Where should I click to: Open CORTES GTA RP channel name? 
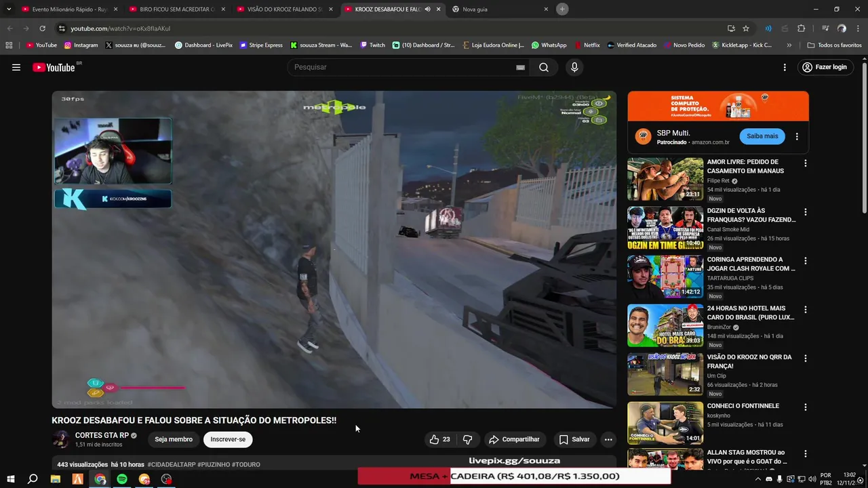coord(102,435)
